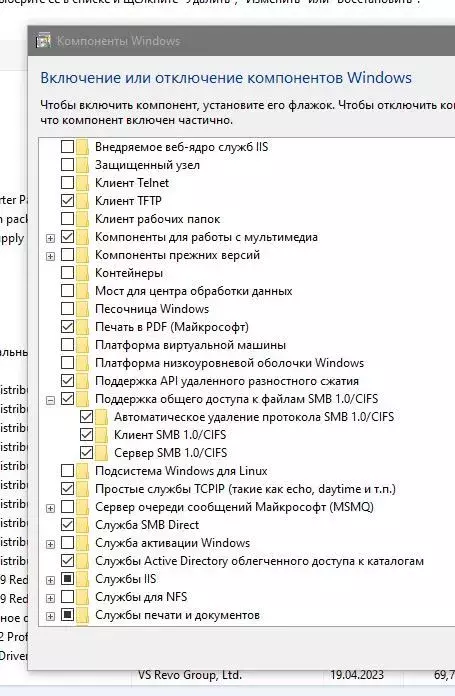Image resolution: width=455 pixels, height=696 pixels.
Task: Select the Контейнеры row label
Action: (x=129, y=273)
